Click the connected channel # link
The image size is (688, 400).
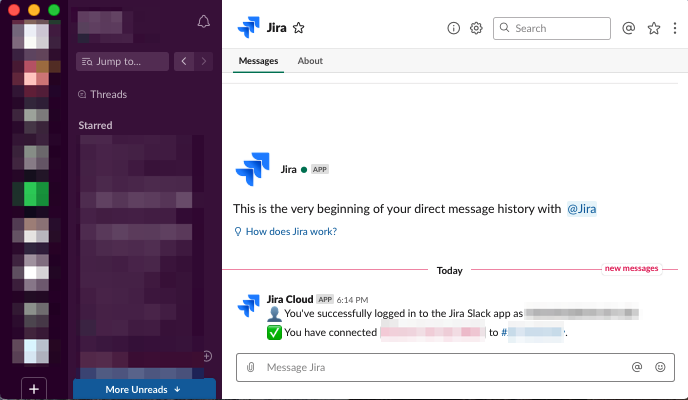(x=533, y=332)
